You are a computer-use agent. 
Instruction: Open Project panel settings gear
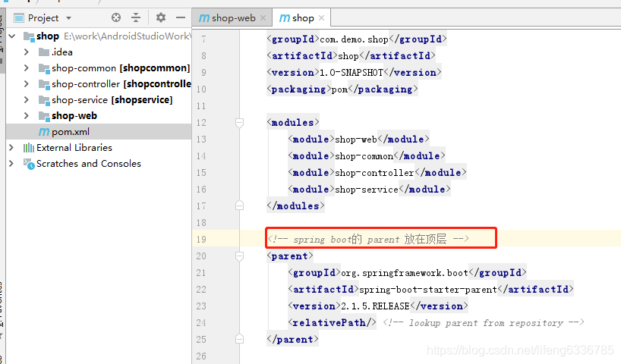(160, 17)
